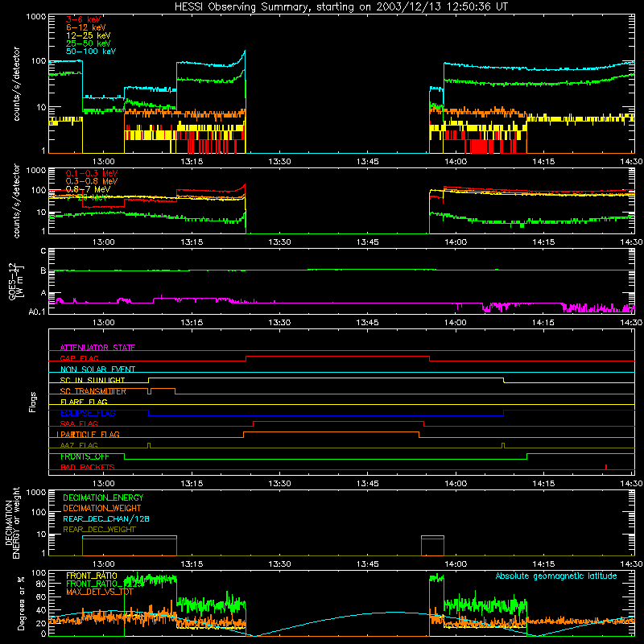This screenshot has width=644, height=644.
Task: Click 14:00 tick label under the MeV plot
Action: (x=456, y=242)
